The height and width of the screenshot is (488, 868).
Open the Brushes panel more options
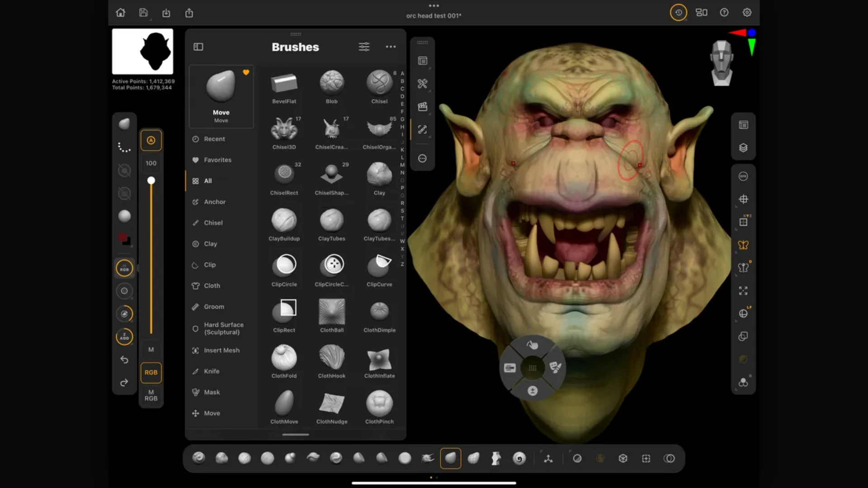point(391,47)
